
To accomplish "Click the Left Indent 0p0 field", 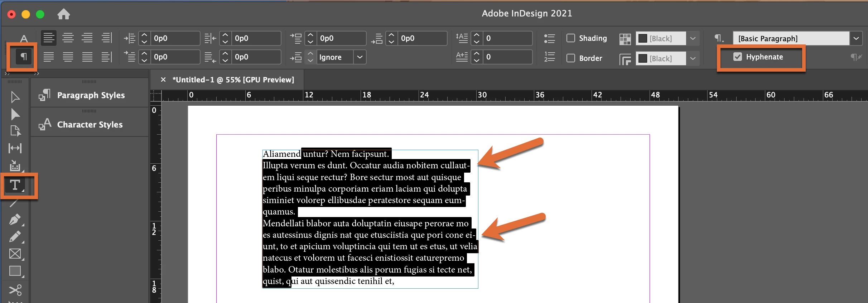I will coord(175,38).
